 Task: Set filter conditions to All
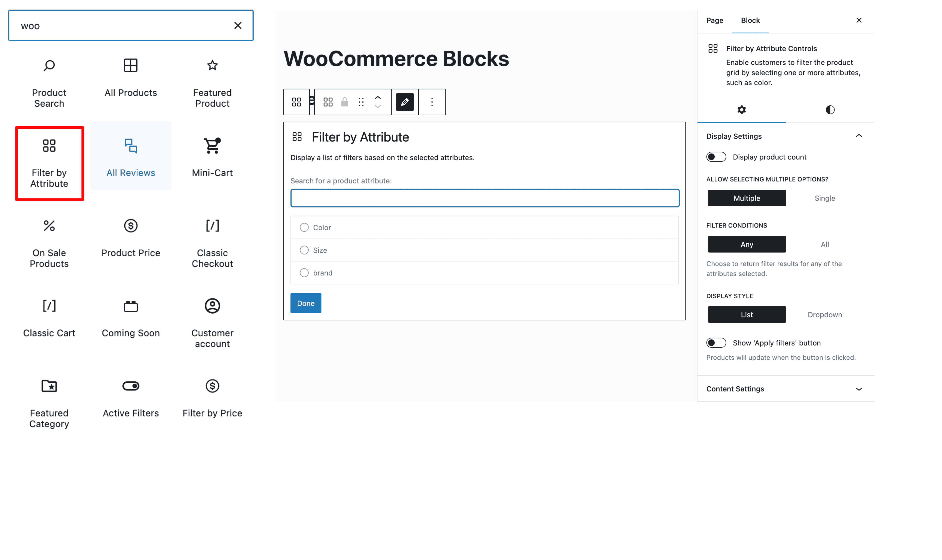(824, 244)
